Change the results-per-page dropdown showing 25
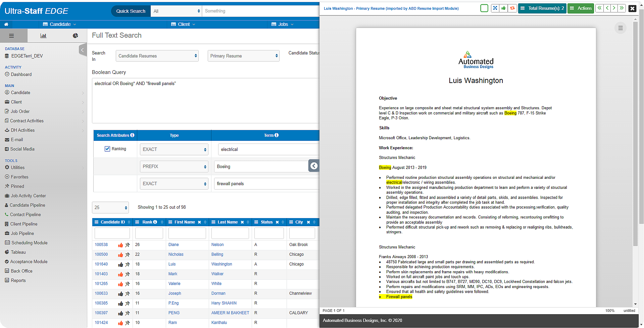The width and height of the screenshot is (644, 328). 110,208
